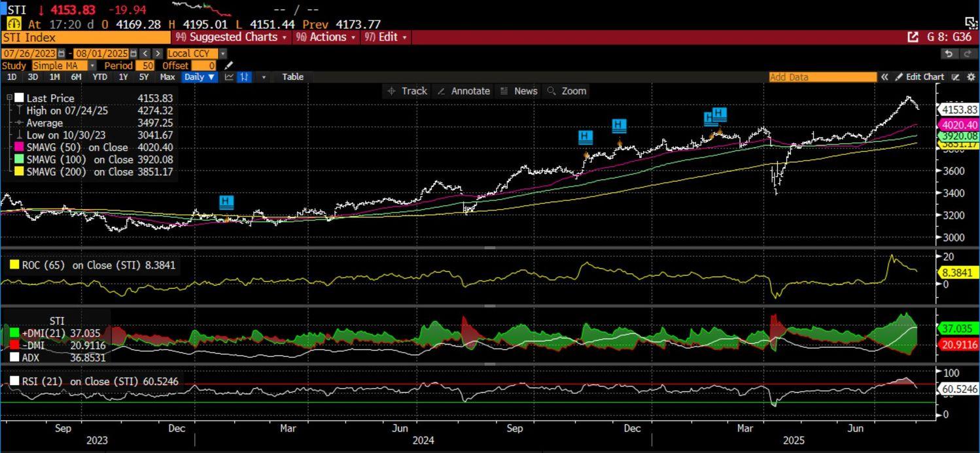Click the magenta SMAVG (50) color swatch
The height and width of the screenshot is (453, 980).
coord(19,148)
